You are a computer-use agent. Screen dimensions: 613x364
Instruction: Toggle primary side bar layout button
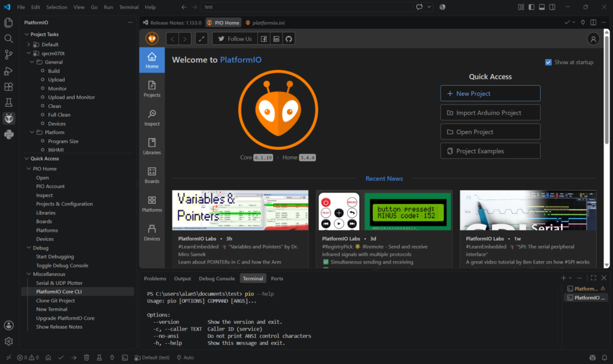click(x=532, y=7)
